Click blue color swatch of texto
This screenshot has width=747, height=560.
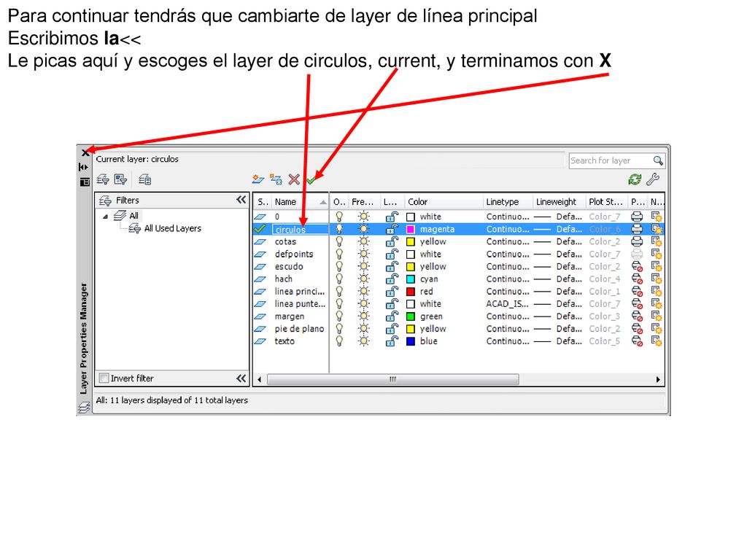pos(411,341)
